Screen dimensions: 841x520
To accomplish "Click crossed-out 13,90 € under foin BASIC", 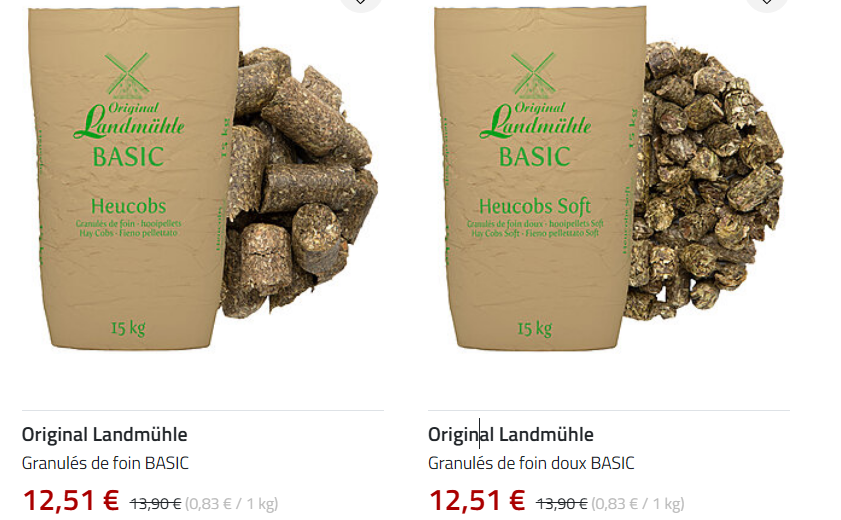I will point(156,503).
